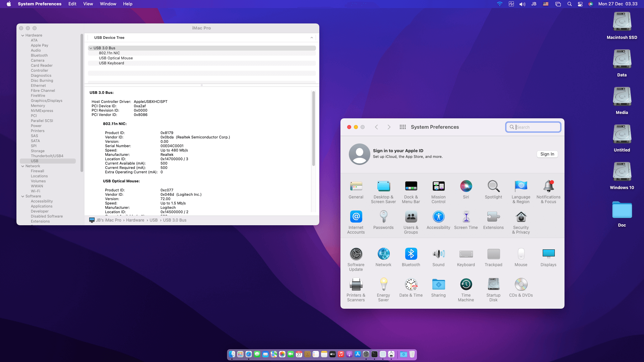The width and height of the screenshot is (644, 362).
Task: Open Language & Region preferences
Action: coord(521,192)
